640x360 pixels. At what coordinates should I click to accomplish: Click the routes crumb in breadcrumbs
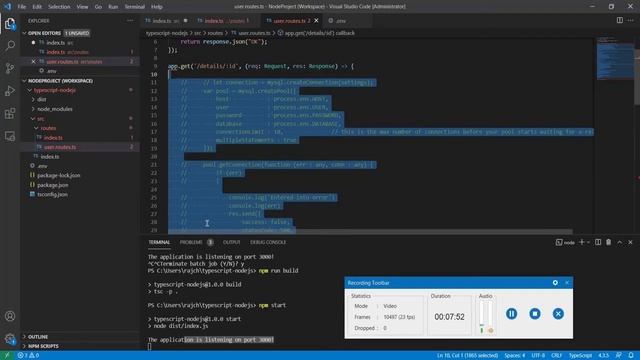(x=215, y=33)
